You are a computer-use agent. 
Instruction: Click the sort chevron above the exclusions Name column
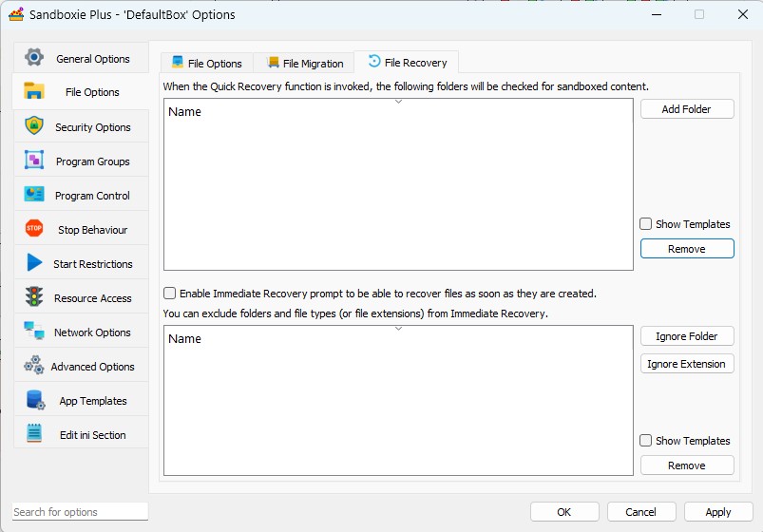(x=398, y=329)
